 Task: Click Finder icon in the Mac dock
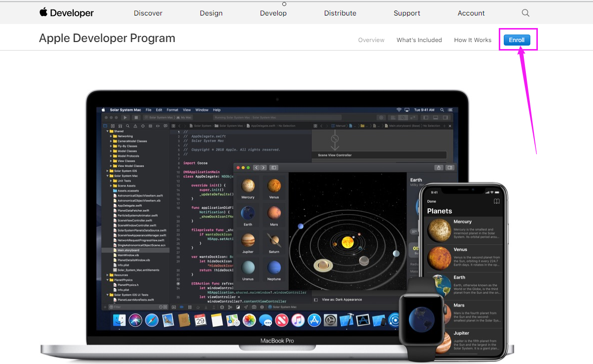(x=119, y=320)
